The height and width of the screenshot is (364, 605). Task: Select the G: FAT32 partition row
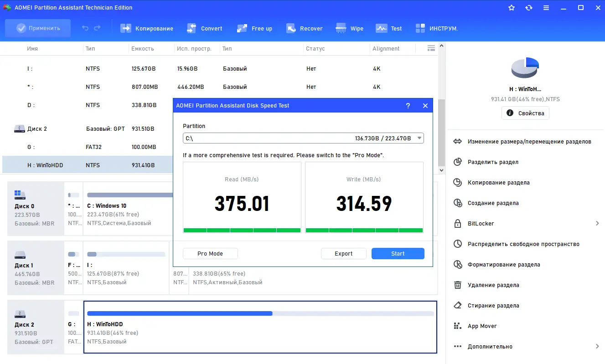click(88, 147)
